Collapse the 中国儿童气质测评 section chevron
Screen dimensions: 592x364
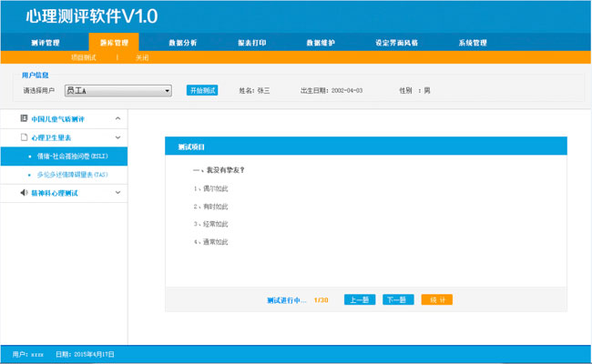pyautogui.click(x=117, y=118)
